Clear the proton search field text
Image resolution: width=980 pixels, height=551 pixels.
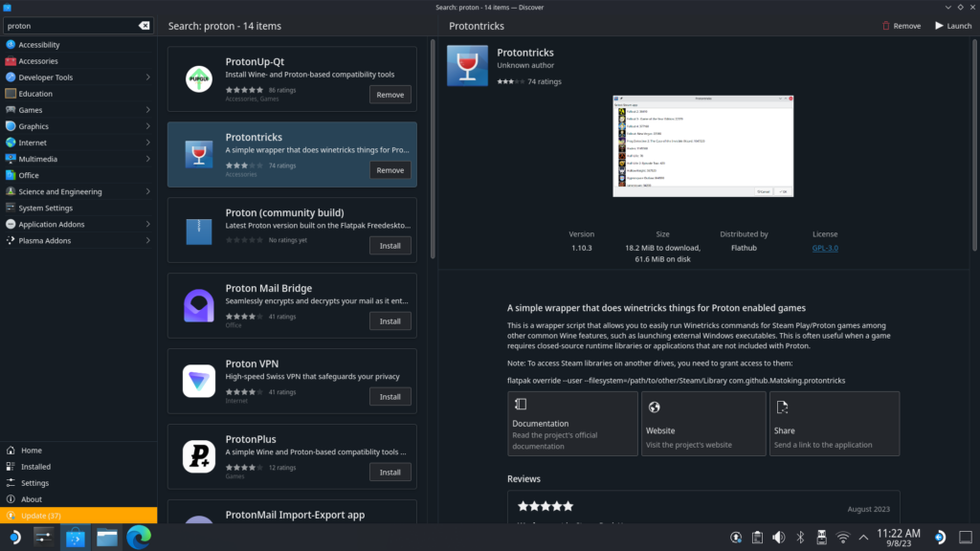click(144, 26)
